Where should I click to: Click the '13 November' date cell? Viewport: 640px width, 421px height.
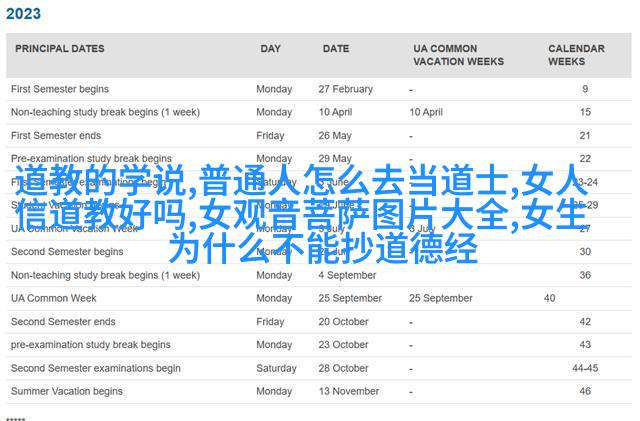(x=349, y=391)
